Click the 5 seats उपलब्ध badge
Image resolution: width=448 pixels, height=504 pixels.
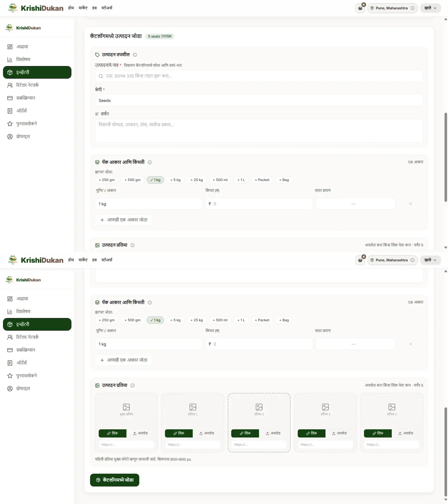(x=160, y=37)
